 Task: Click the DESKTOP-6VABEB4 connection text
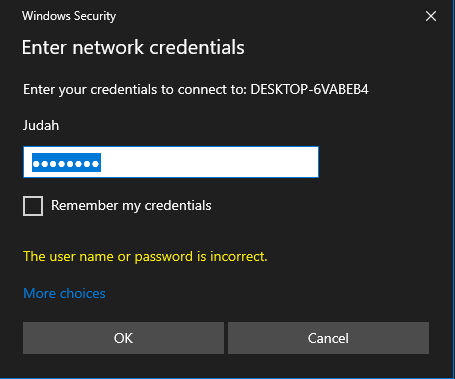click(x=309, y=89)
